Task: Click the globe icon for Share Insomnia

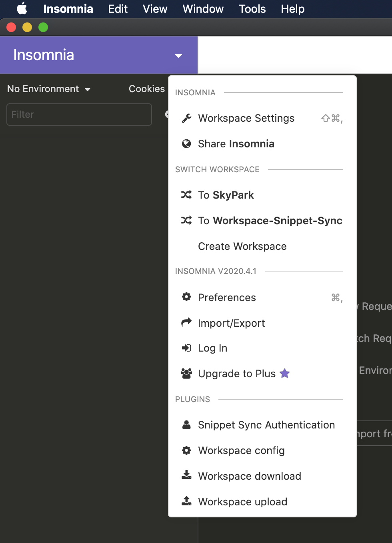Action: click(x=186, y=144)
